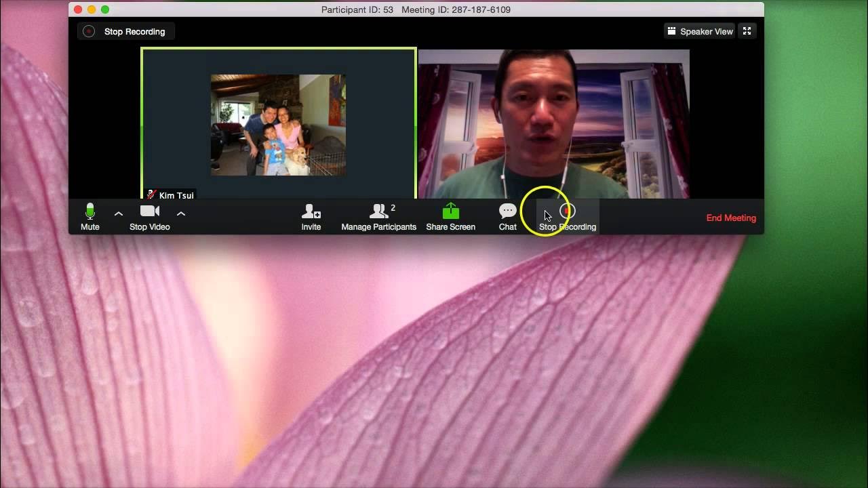Viewport: 868px width, 488px height.
Task: Select the speaker's live video tile
Action: point(554,124)
